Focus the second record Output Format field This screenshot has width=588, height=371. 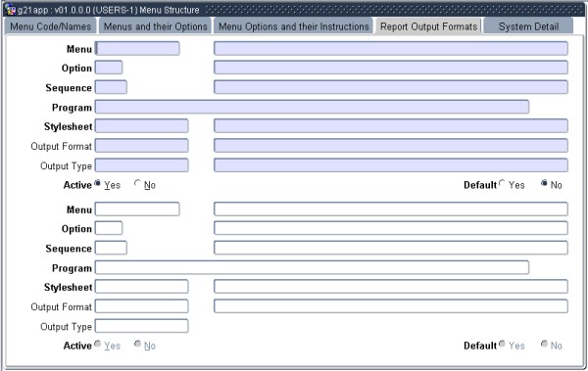click(x=142, y=306)
